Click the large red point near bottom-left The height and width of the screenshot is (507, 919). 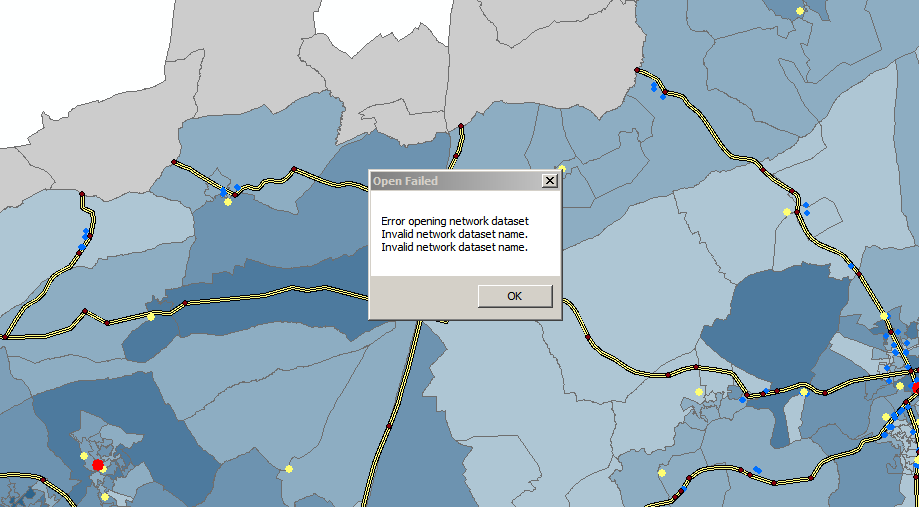tap(98, 465)
